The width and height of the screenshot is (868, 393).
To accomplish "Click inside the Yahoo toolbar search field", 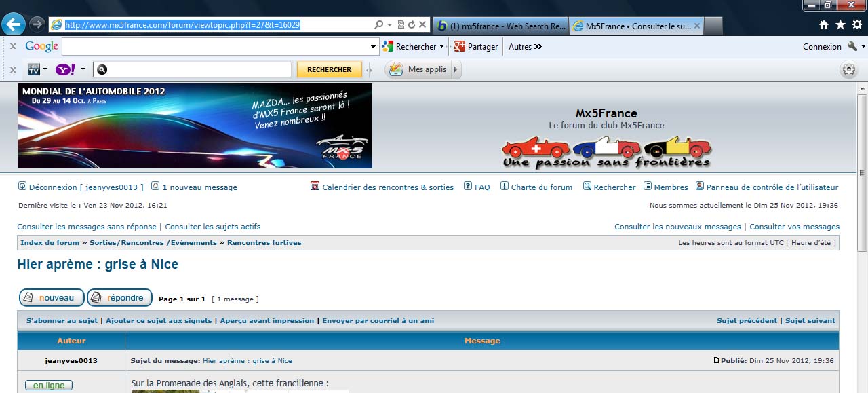I will (x=198, y=69).
